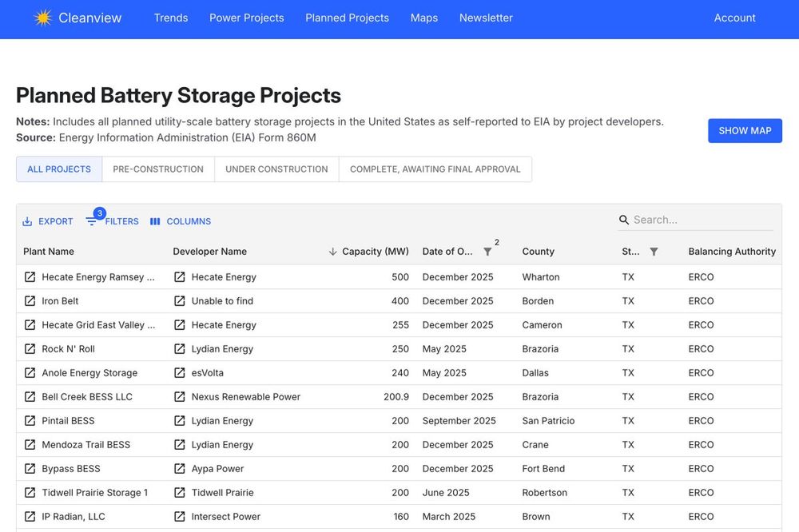Click the Iron Belt plant name
Viewport: 799px width, 532px height.
point(60,300)
